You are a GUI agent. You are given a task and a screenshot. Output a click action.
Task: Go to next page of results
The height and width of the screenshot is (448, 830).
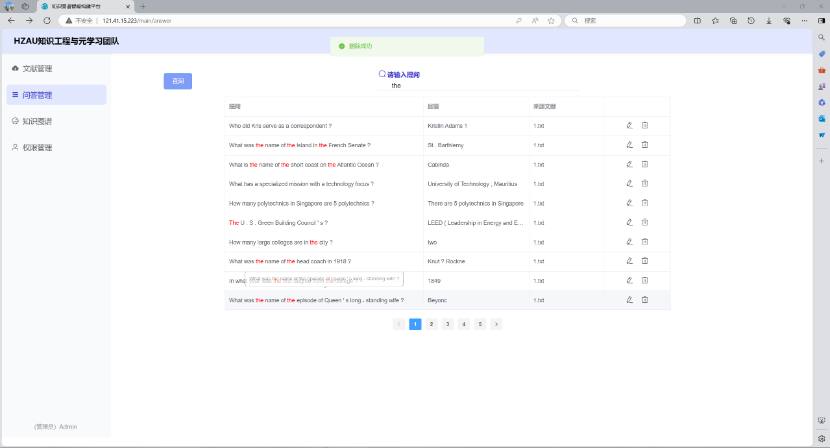tap(496, 324)
